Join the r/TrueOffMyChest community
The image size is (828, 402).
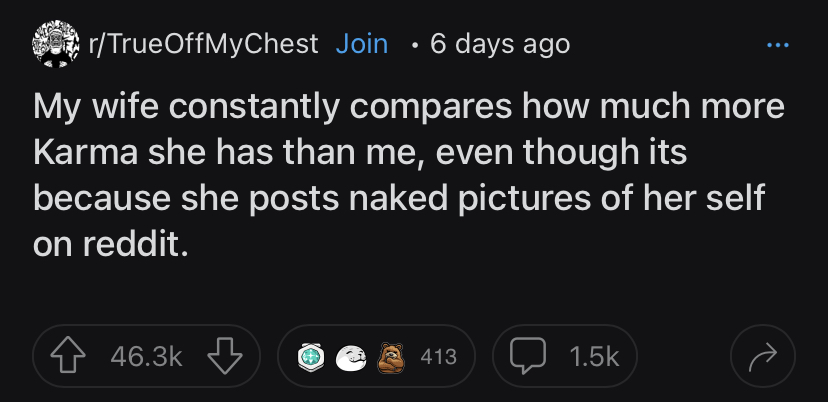tap(362, 44)
